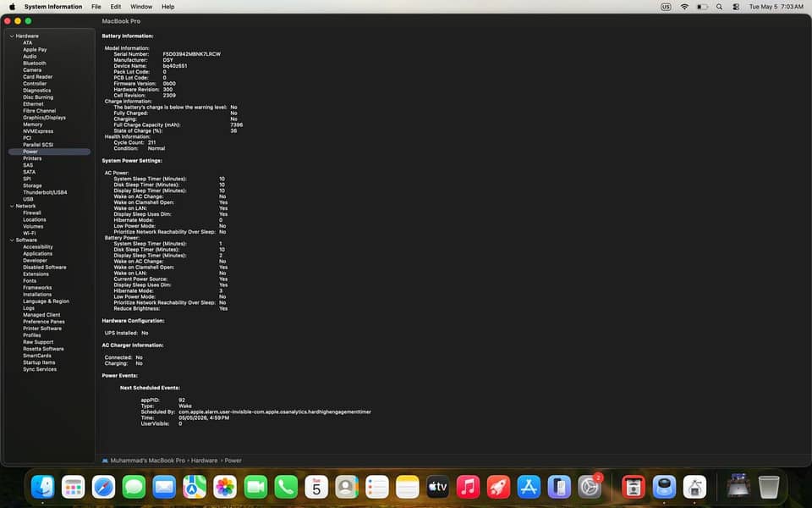Open Photos app in the Dock
The width and height of the screenshot is (812, 508).
tap(225, 488)
